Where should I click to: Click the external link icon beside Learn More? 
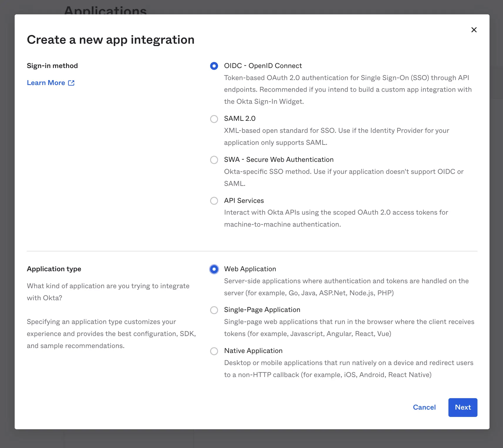click(71, 83)
